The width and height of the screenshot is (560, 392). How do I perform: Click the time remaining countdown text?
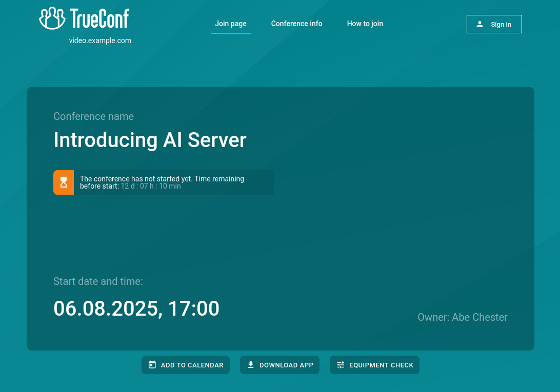click(151, 186)
